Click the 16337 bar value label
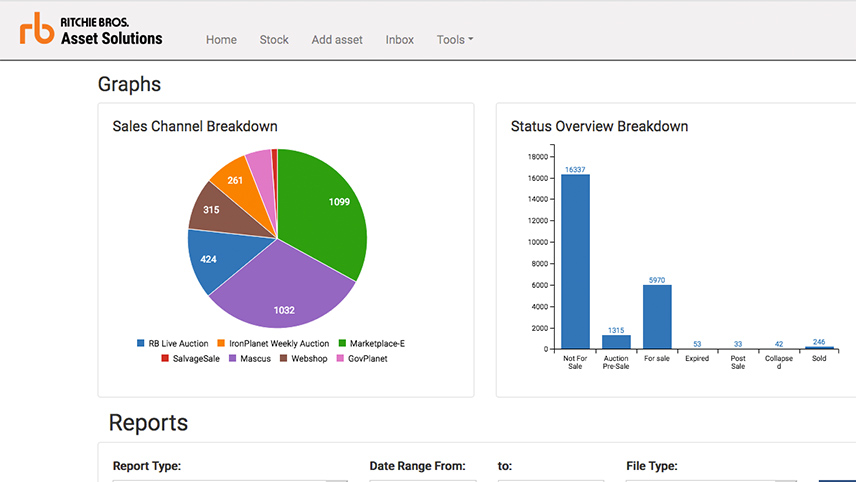856x482 pixels. [x=575, y=170]
